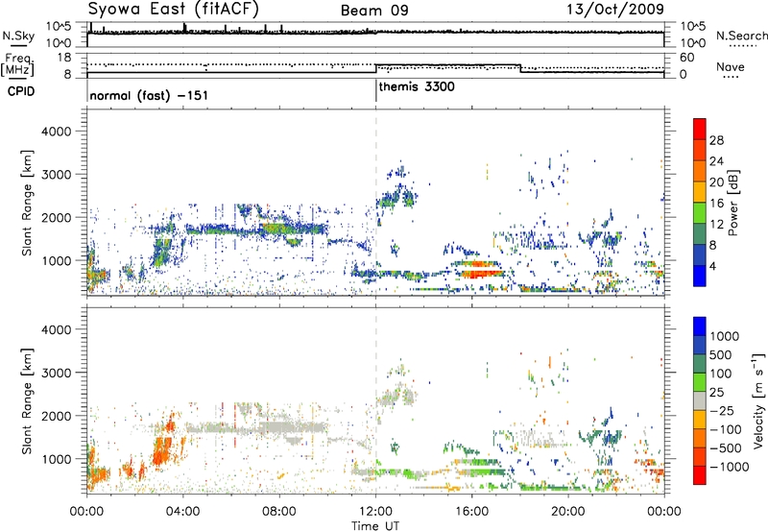Click the "18" tick on the frequency axis
Image resolution: width=768 pixels, height=532 pixels.
pos(64,58)
